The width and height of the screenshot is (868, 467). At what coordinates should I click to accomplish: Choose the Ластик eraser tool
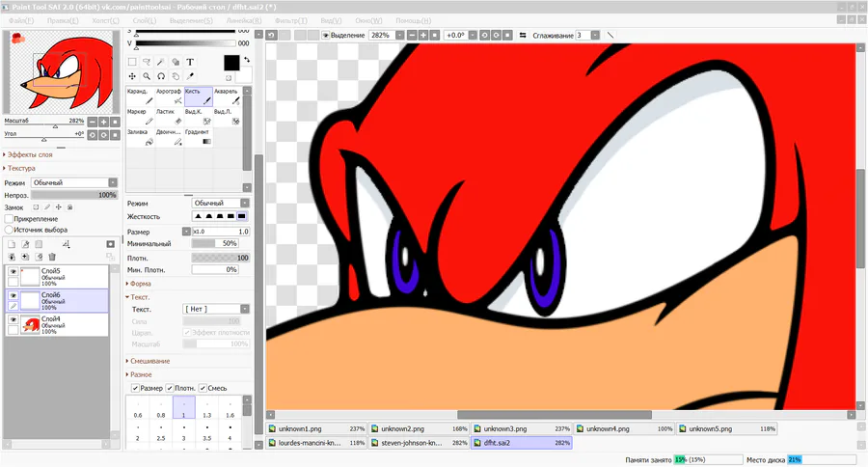tap(170, 117)
